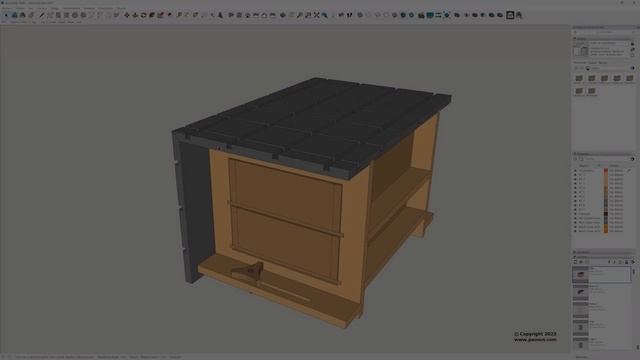Activate the Line pencil tool
640x360 pixels.
tap(41, 15)
